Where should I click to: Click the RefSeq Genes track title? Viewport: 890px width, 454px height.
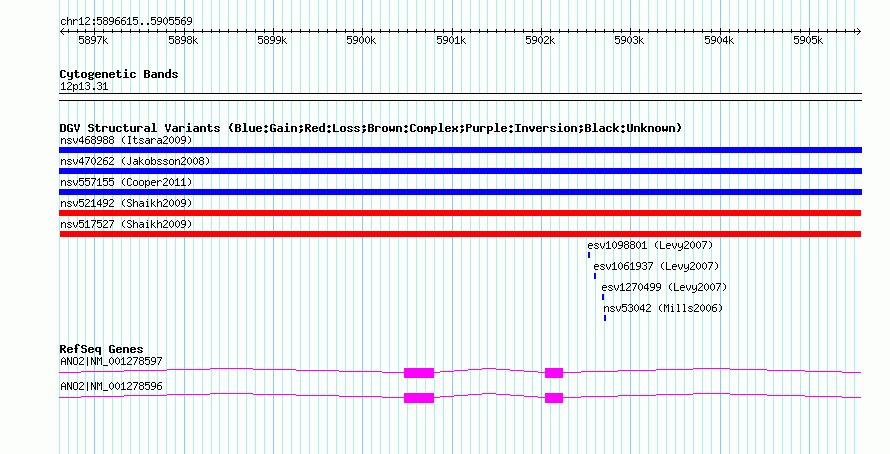(x=101, y=350)
